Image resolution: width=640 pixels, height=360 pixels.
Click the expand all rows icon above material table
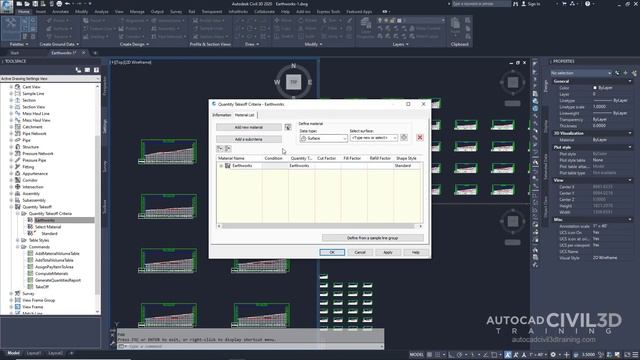(x=220, y=149)
